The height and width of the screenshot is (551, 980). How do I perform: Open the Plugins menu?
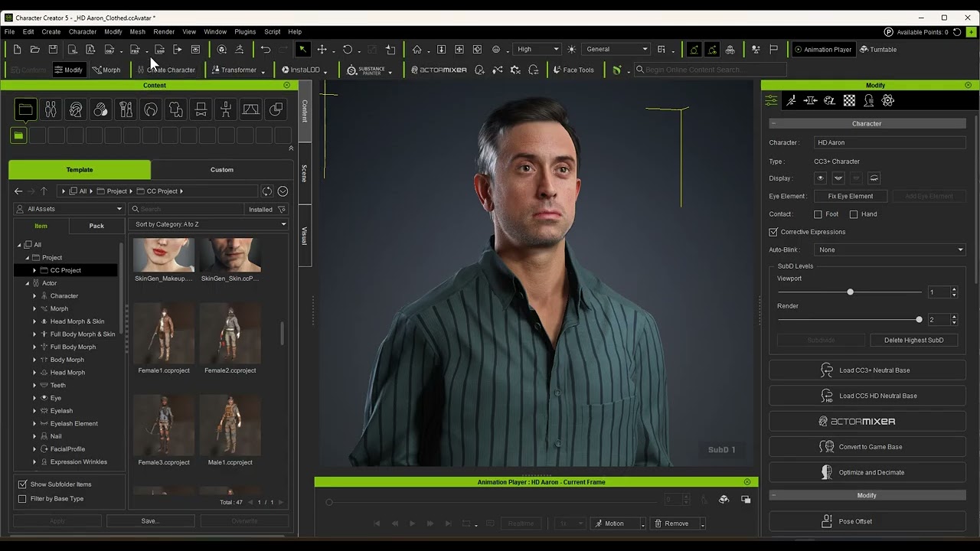pos(245,32)
